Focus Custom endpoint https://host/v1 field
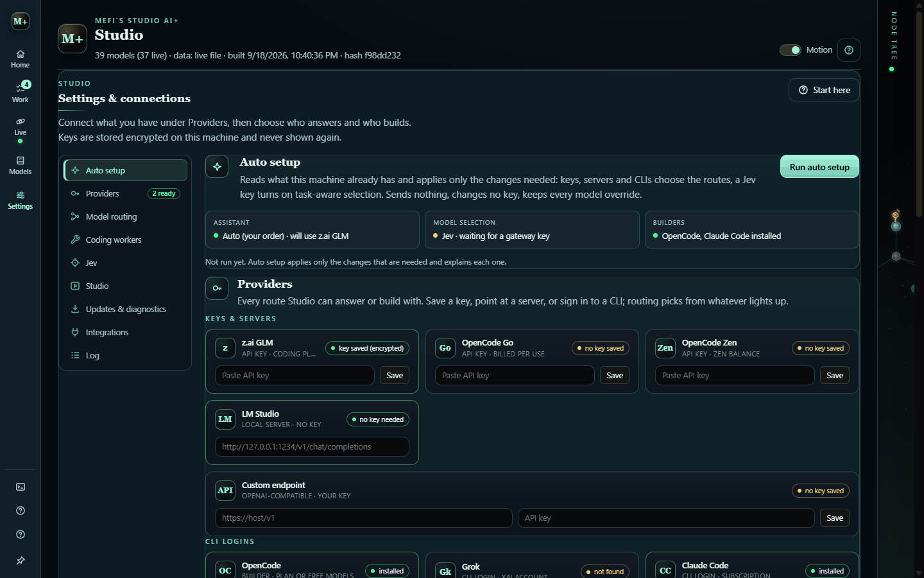The width and height of the screenshot is (924, 578). click(364, 518)
